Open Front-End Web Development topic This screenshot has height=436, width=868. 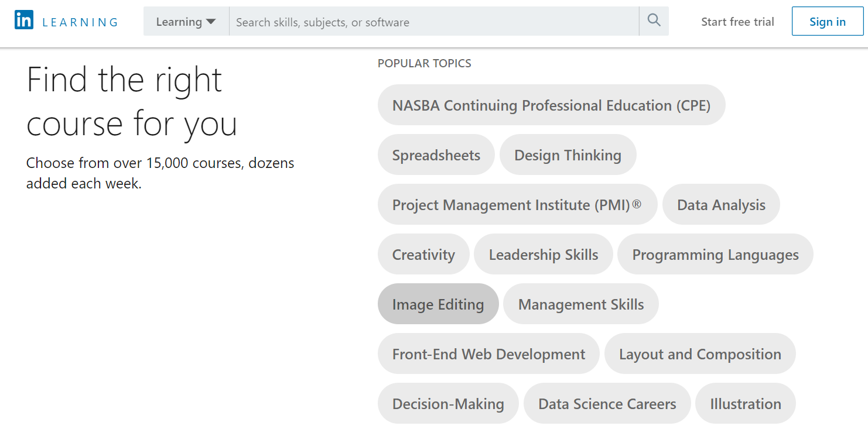(x=488, y=354)
